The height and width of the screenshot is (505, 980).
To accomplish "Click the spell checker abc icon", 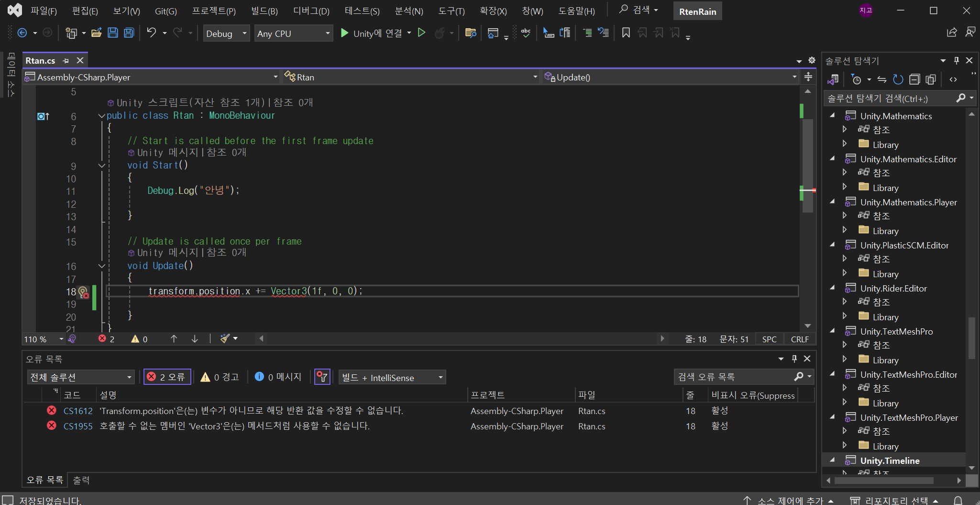I will tap(526, 33).
